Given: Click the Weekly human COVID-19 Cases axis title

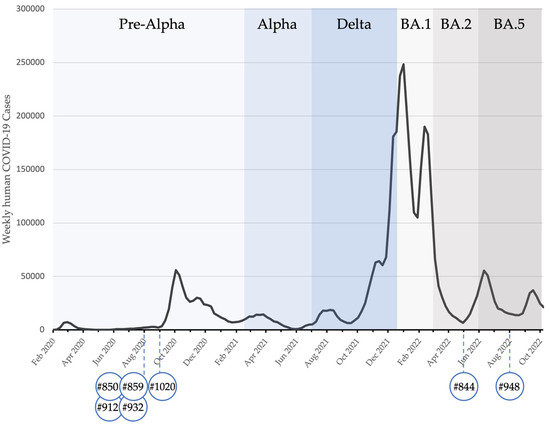Looking at the screenshot, I should tap(6, 169).
